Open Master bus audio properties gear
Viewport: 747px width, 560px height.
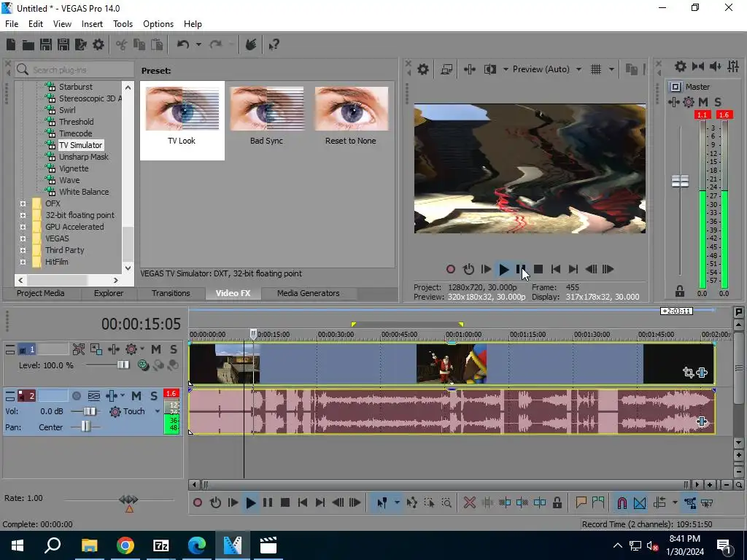tap(681, 66)
